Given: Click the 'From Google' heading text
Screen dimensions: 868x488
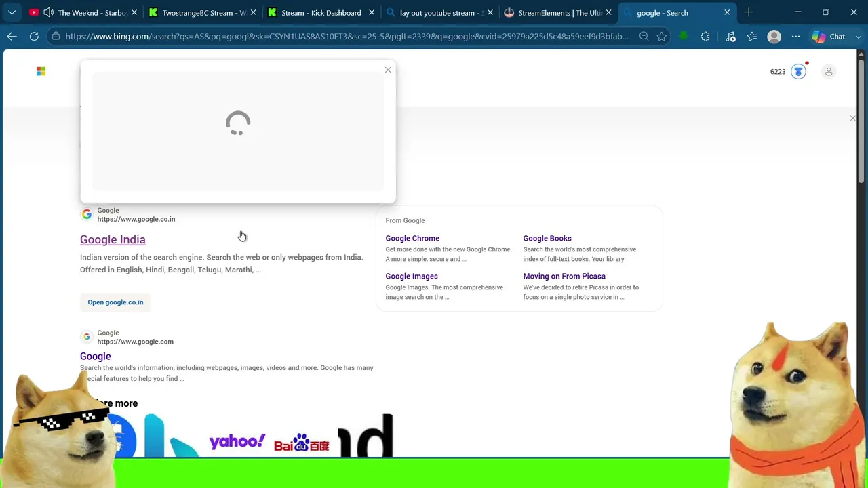Looking at the screenshot, I should click(405, 220).
